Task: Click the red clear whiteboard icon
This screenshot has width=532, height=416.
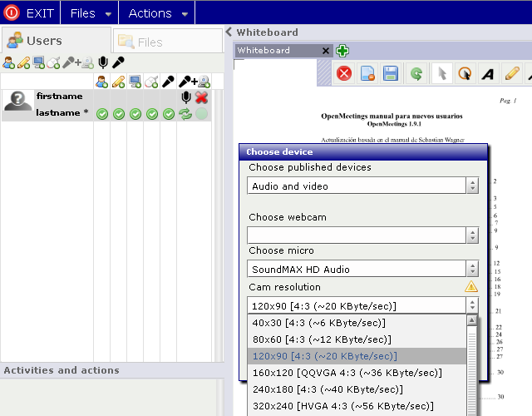Action: coord(344,74)
